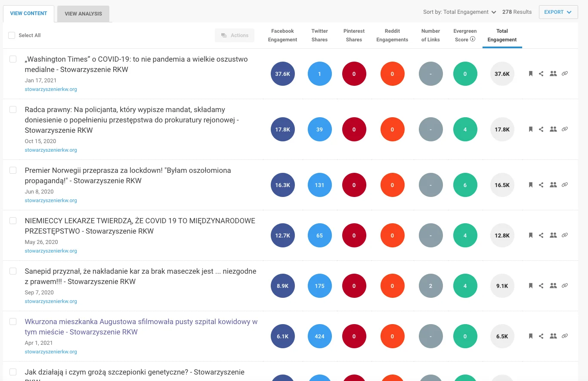Click the 16.5K total engagement value

click(502, 185)
